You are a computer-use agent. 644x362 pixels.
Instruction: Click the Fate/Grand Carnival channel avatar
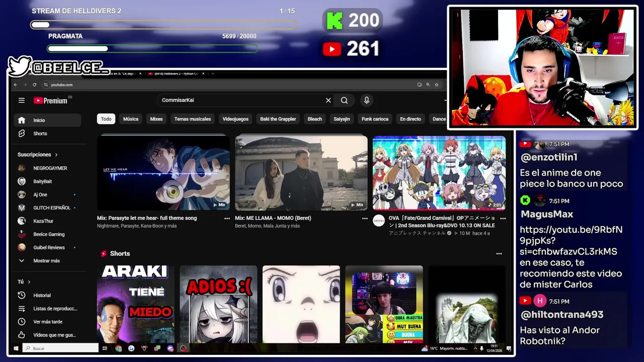click(x=379, y=220)
